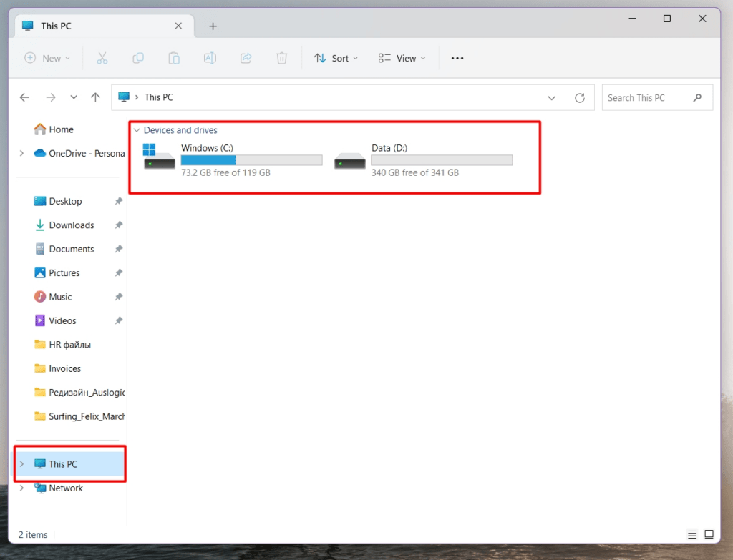Click the Copy icon
Image resolution: width=733 pixels, height=560 pixels.
coord(138,58)
